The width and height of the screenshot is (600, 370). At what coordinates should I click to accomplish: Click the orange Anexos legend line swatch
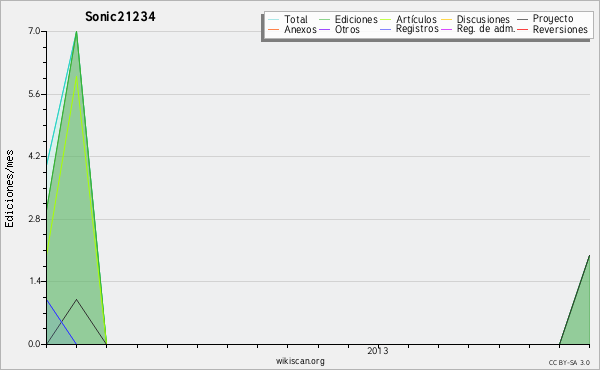(x=274, y=29)
